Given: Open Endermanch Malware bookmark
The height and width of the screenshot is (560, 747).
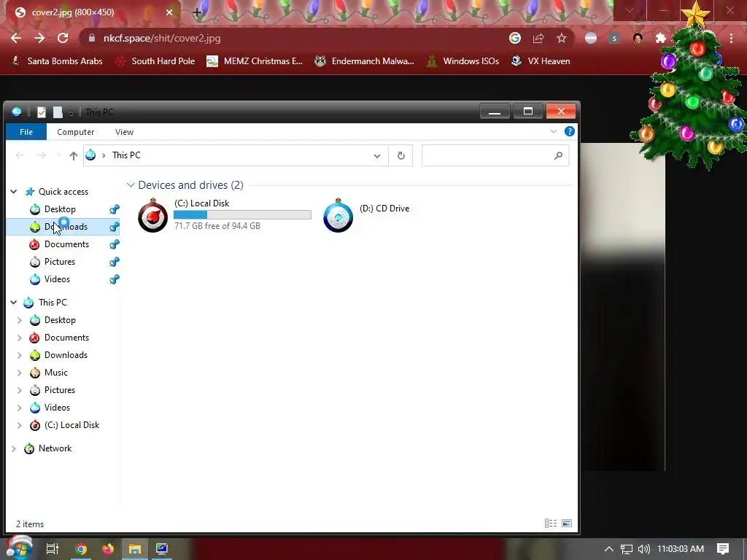Looking at the screenshot, I should point(365,61).
